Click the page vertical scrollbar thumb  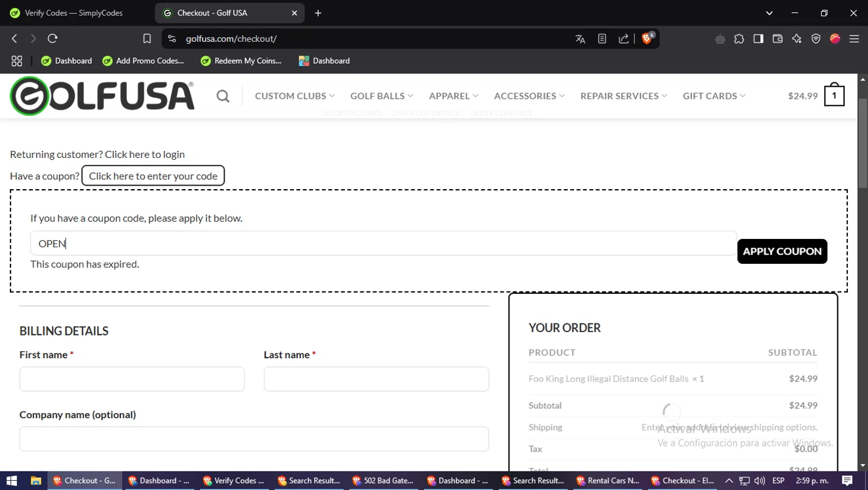pyautogui.click(x=863, y=143)
